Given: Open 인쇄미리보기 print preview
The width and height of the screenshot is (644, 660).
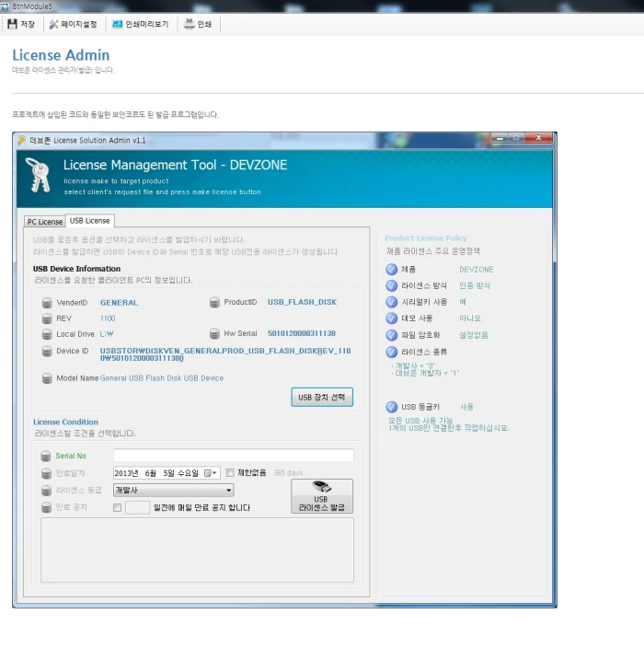Looking at the screenshot, I should [141, 25].
